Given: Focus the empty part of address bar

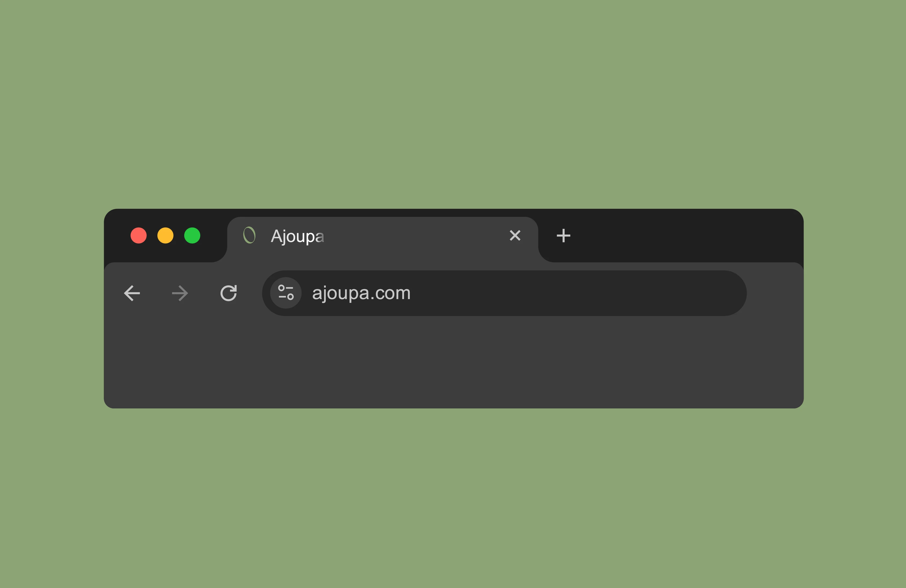Looking at the screenshot, I should coord(571,293).
